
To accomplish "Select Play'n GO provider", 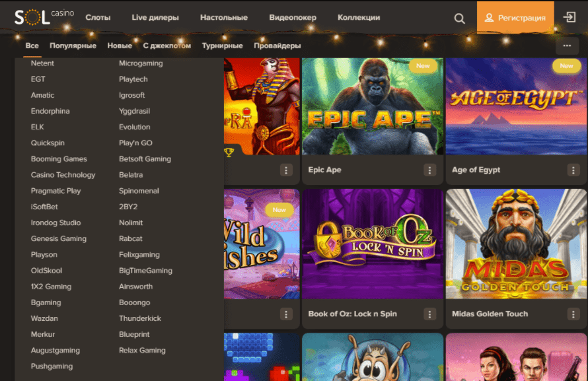I will pyautogui.click(x=135, y=143).
